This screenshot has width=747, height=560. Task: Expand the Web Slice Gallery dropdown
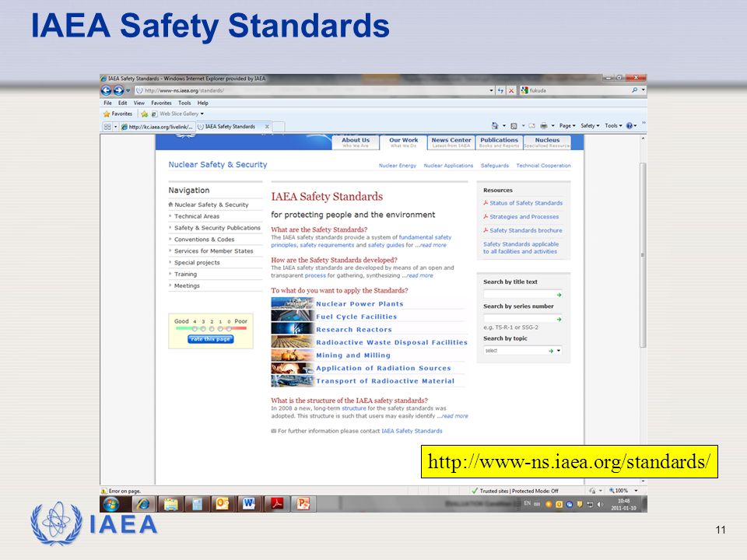(202, 114)
